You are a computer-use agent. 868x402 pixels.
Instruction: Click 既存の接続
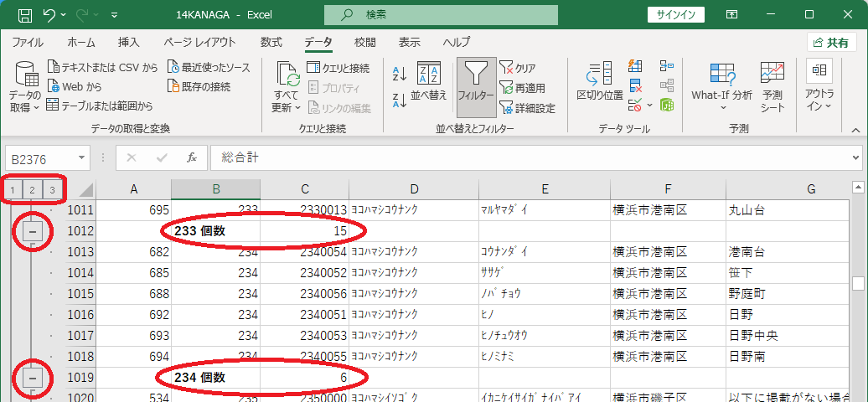199,87
